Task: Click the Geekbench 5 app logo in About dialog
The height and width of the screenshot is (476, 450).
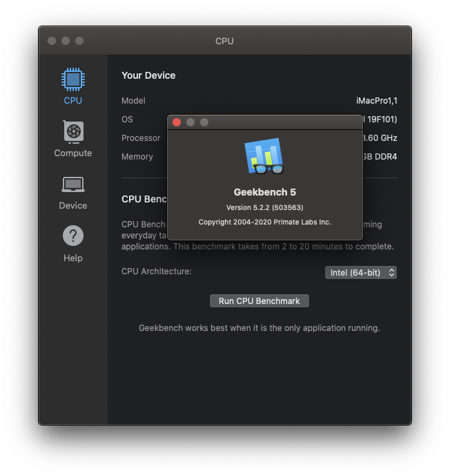Action: (264, 156)
